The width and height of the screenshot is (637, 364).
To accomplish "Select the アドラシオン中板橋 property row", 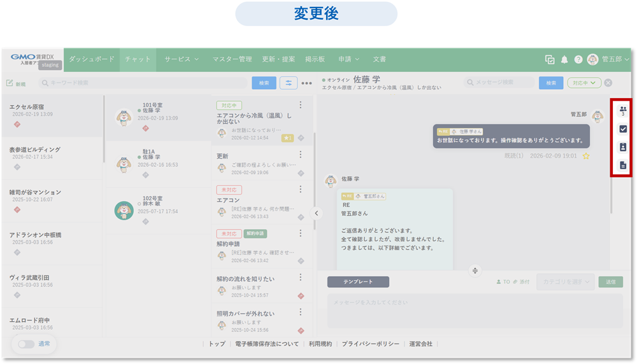I will (52, 244).
